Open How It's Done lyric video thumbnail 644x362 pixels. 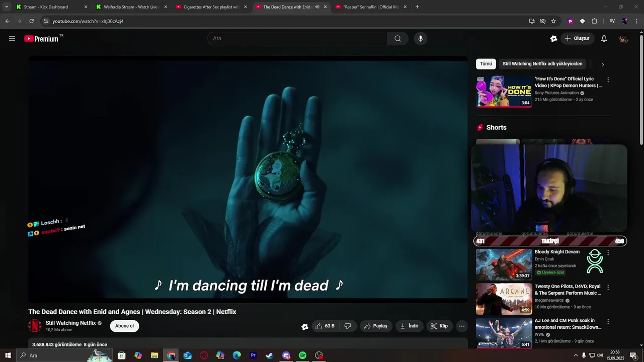(504, 92)
